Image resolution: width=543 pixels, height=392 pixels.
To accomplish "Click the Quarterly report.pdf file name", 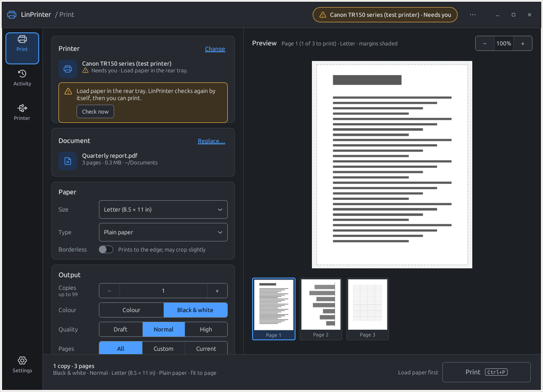I will 110,156.
